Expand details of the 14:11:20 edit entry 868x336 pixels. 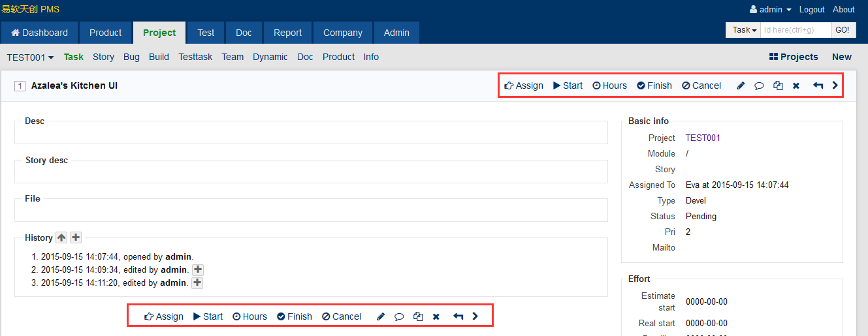[197, 283]
